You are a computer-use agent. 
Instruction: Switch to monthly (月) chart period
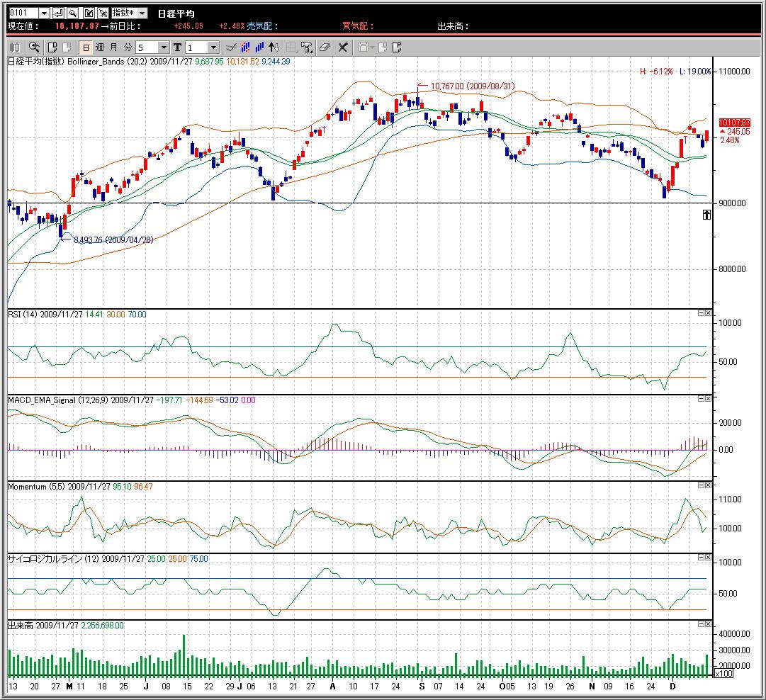[113, 47]
